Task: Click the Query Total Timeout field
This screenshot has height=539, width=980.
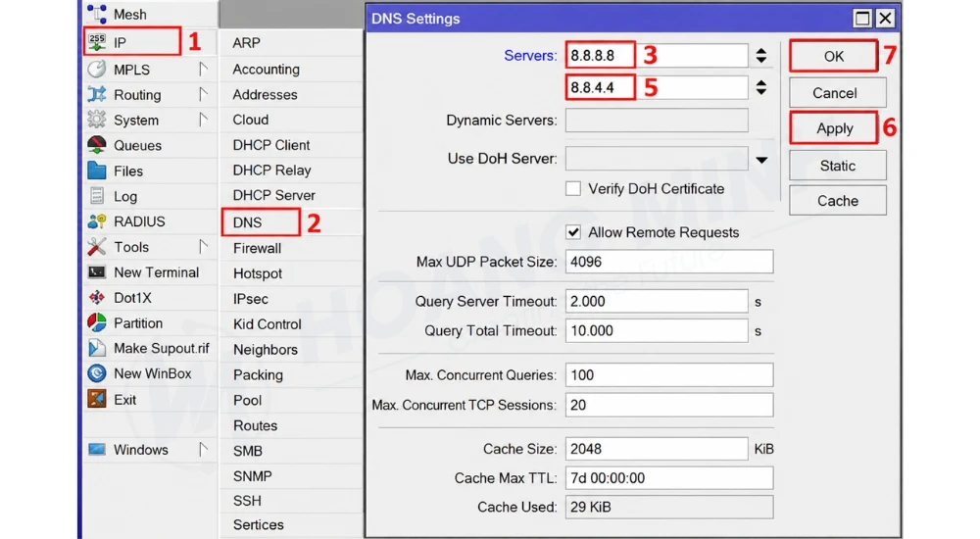Action: pos(657,331)
